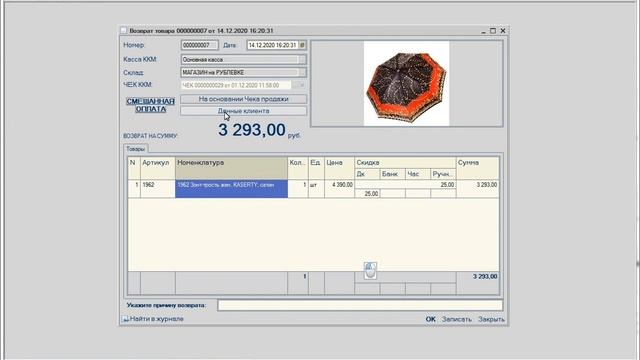Click the Склад field МАГАЗИН на РУБЛЕВКЕ

click(240, 73)
